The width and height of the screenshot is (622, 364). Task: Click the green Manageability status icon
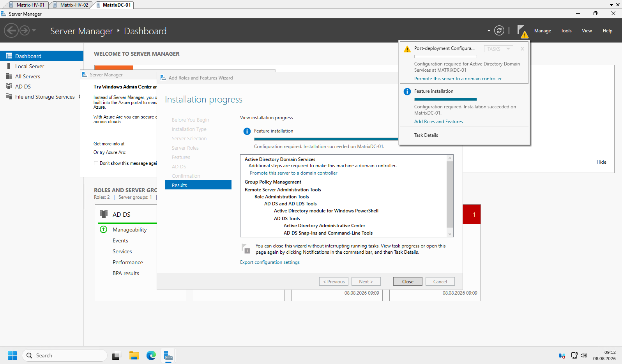[104, 230]
